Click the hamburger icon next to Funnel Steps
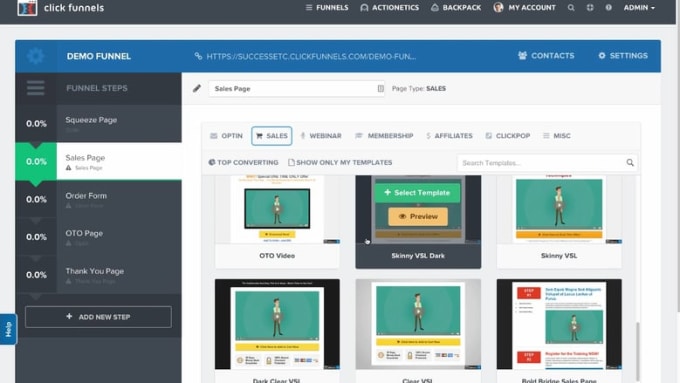 (36, 88)
